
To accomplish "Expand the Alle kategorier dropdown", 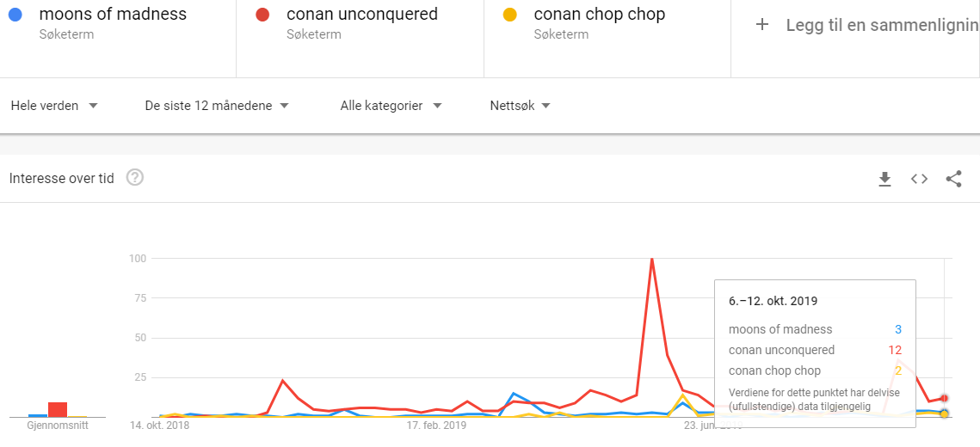I will 391,106.
